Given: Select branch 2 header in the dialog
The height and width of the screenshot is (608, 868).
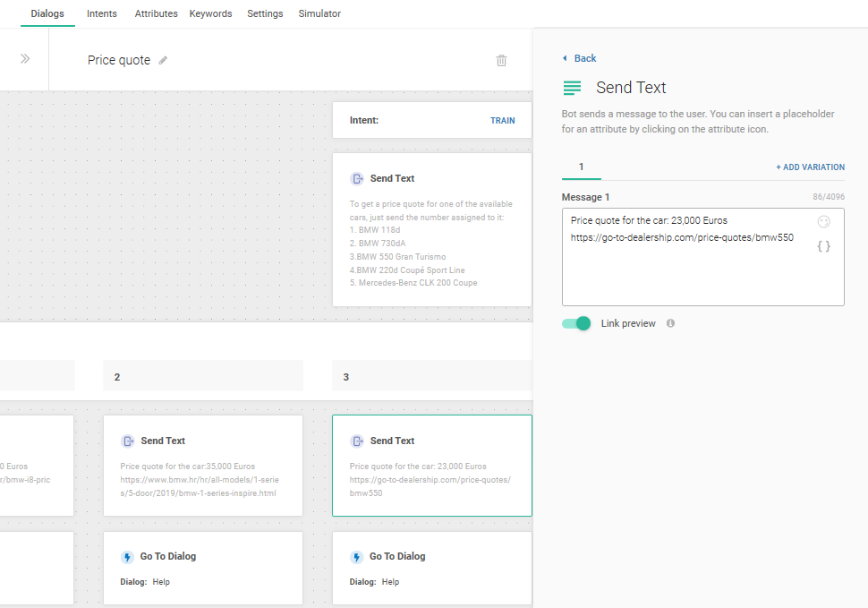Looking at the screenshot, I should pyautogui.click(x=203, y=377).
